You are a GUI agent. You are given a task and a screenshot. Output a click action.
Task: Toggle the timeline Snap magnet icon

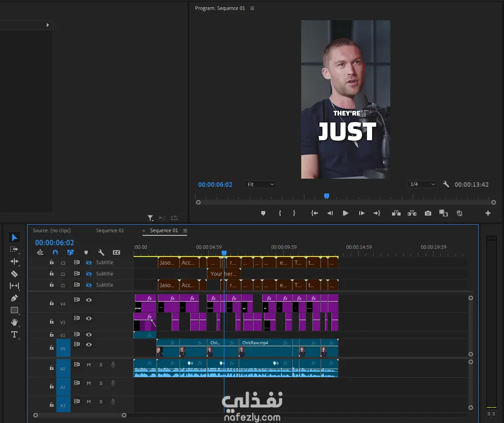pyautogui.click(x=55, y=253)
